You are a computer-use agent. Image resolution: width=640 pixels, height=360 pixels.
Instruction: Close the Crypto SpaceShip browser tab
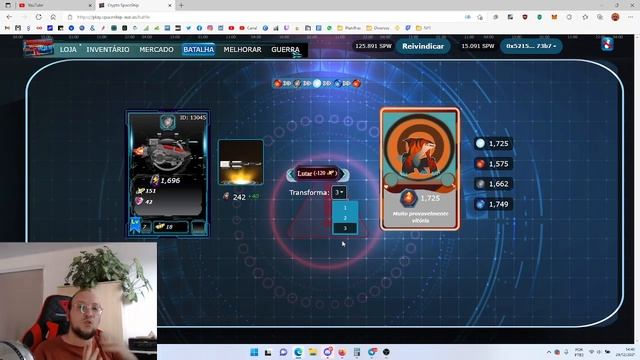(x=170, y=6)
